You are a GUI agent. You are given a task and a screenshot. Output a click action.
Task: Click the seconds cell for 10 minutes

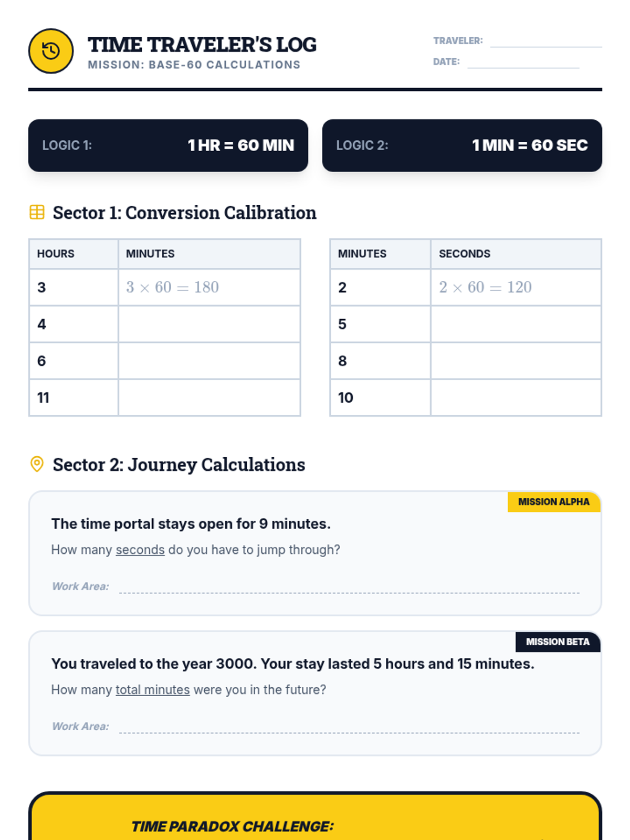tap(516, 397)
